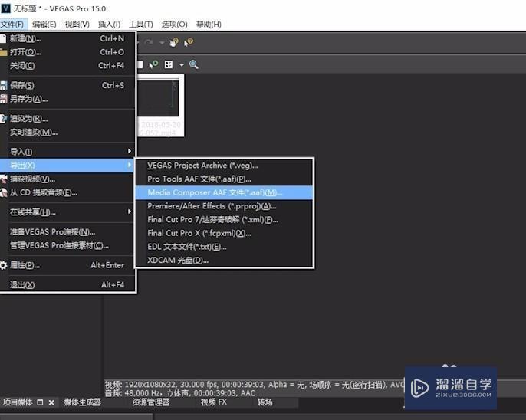Export Pro Tools AAF 文件(*.aaf)
Screen dimensions: 526x420
pos(224,179)
